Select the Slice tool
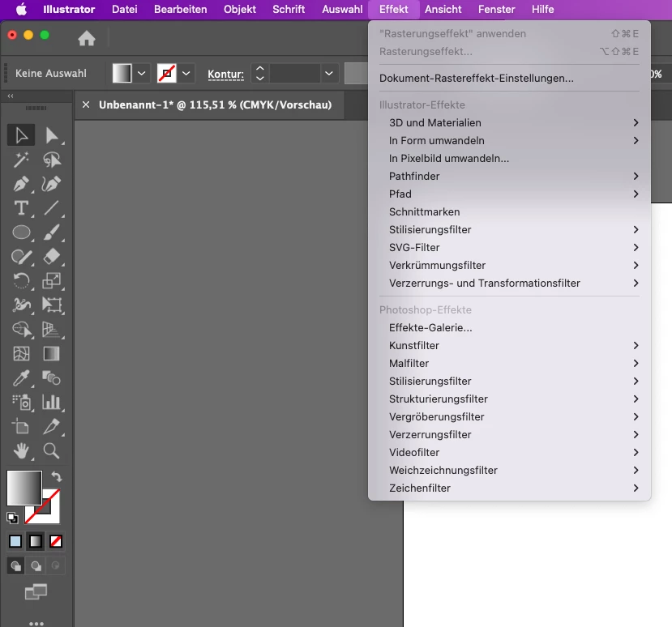Screen dimensions: 672x627 (52, 427)
